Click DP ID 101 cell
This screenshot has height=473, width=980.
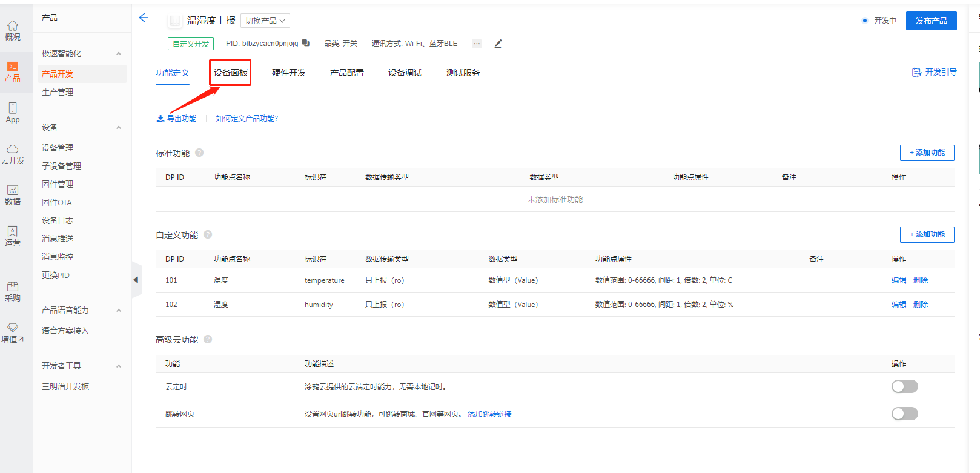[x=171, y=280]
